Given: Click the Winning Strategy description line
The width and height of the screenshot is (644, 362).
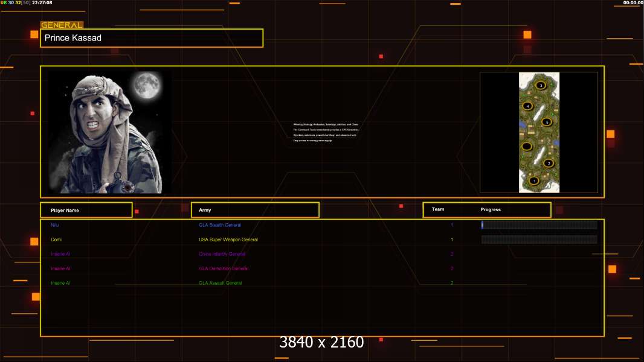Looking at the screenshot, I should pyautogui.click(x=326, y=124).
